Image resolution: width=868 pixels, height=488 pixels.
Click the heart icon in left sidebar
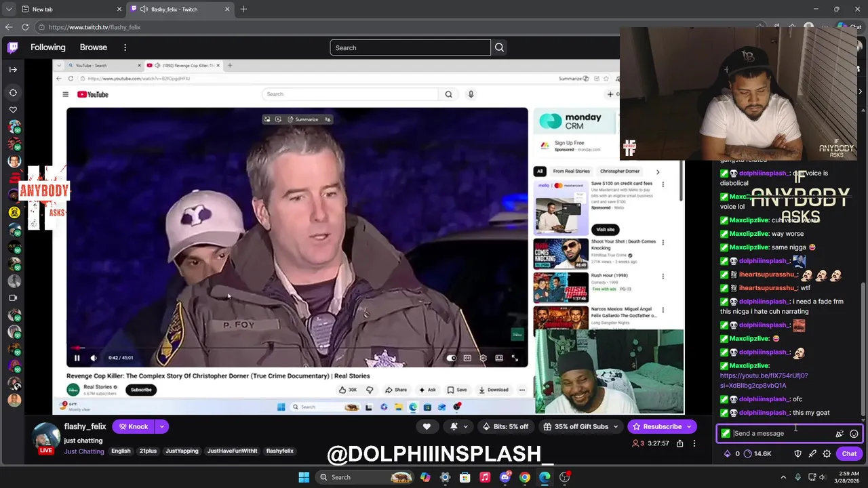[x=13, y=110]
